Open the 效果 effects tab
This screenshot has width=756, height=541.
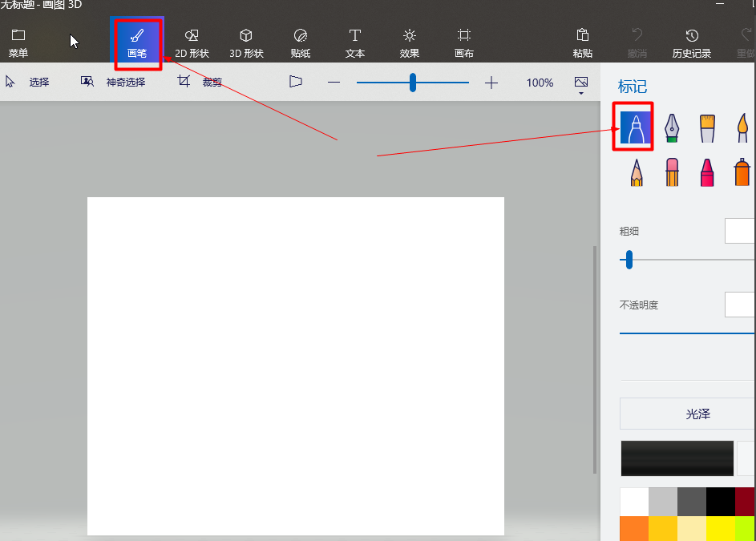410,43
